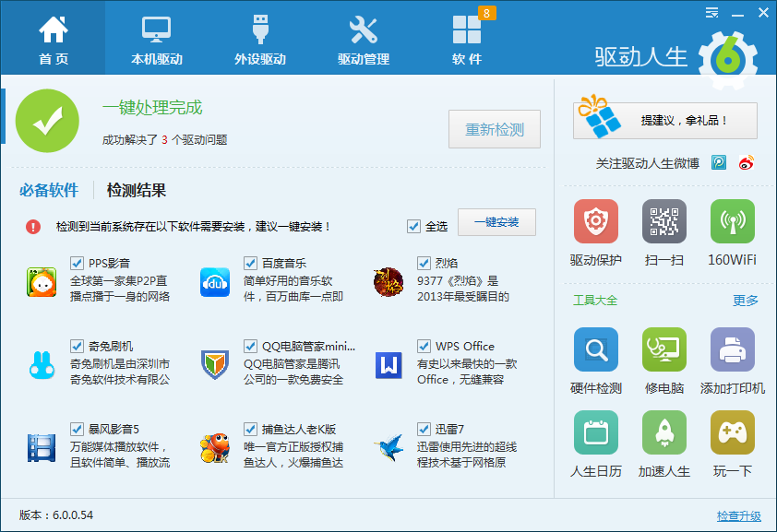777x532 pixels.
Task: Open the main menu icon in title bar
Action: point(712,13)
